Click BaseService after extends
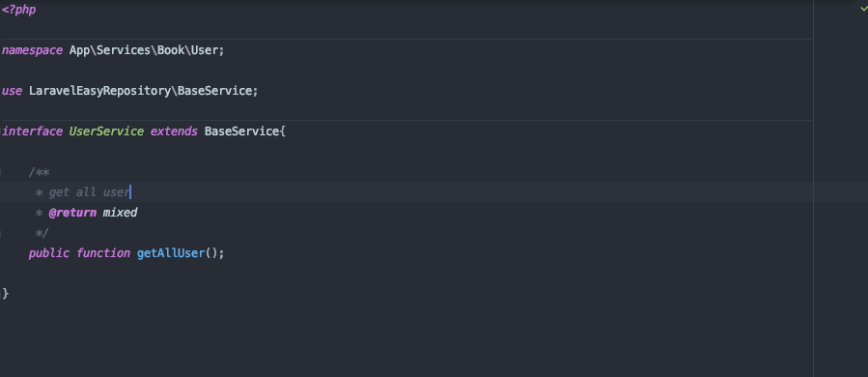The image size is (868, 377). pyautogui.click(x=241, y=131)
